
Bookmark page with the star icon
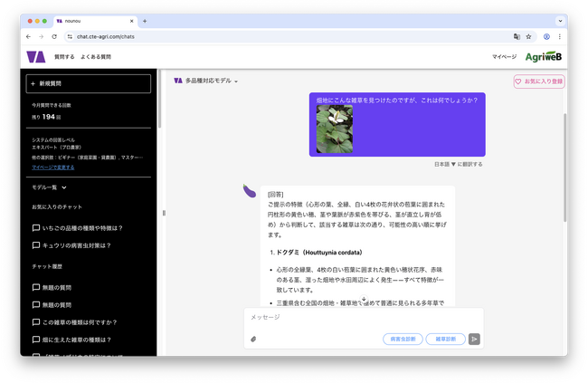(528, 37)
